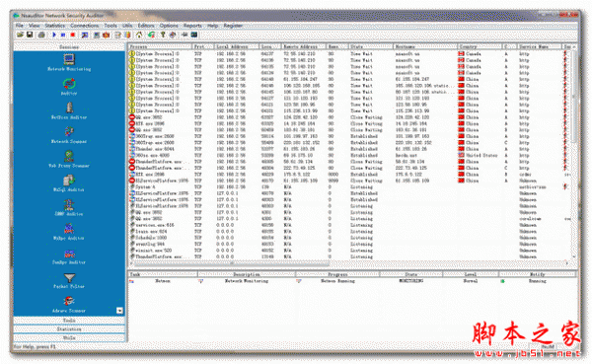Expand the Tools sidebar group

[69, 321]
